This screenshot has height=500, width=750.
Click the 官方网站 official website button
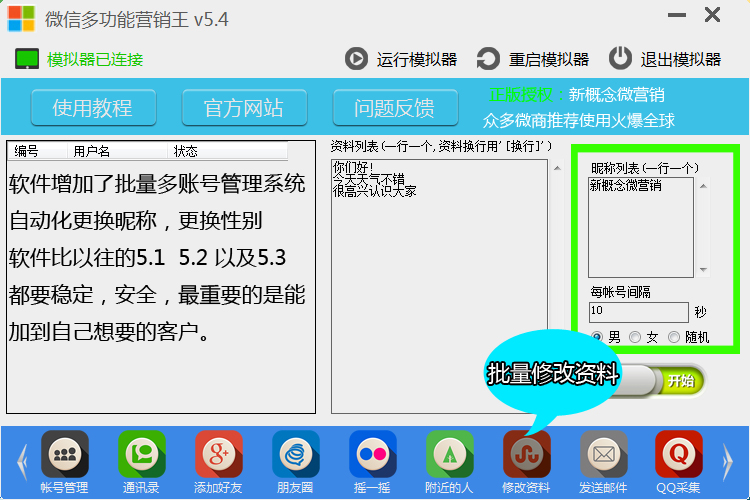(243, 108)
